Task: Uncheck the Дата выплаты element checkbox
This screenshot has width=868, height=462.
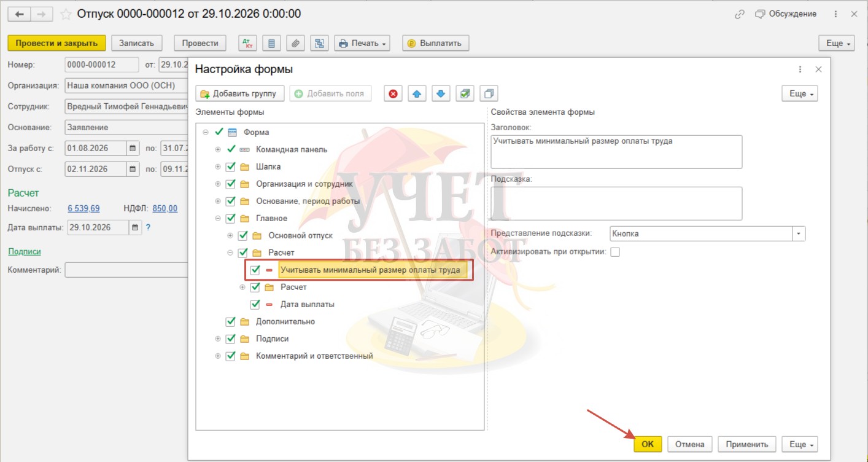Action: [255, 304]
